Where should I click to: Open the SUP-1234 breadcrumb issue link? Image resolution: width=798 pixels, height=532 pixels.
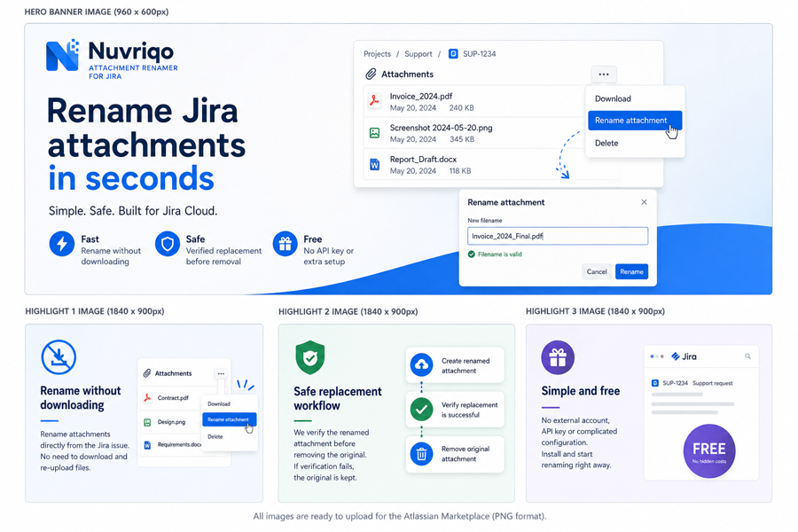click(480, 54)
